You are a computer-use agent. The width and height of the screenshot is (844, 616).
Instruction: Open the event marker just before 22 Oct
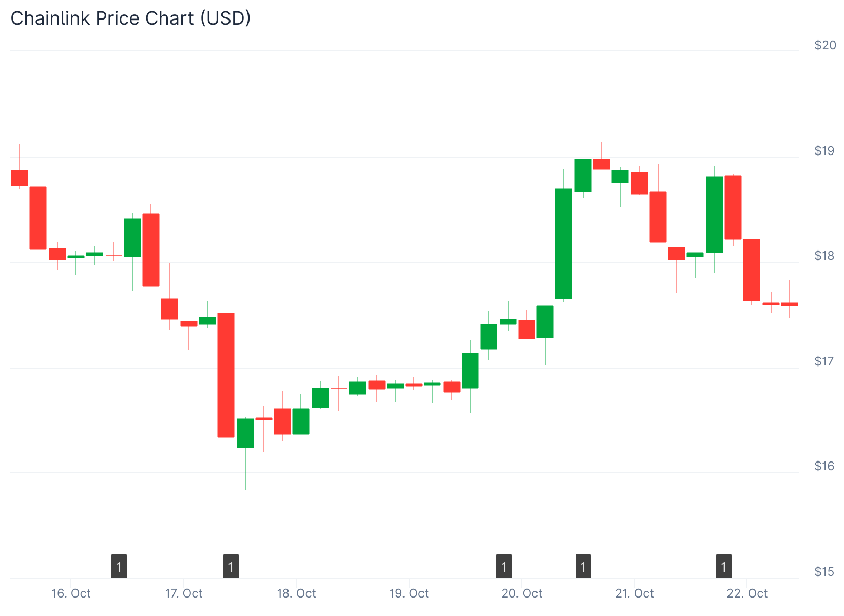(x=724, y=566)
